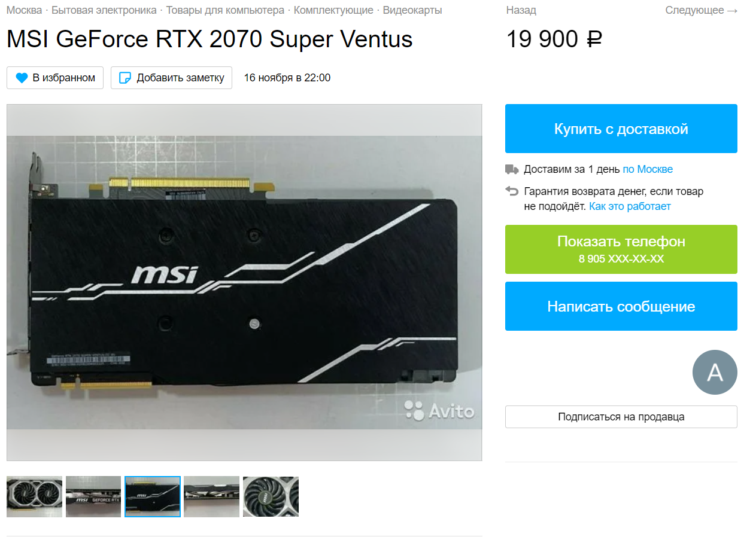The image size is (756, 546).
Task: Click the money-back return arrow icon
Action: tap(512, 191)
